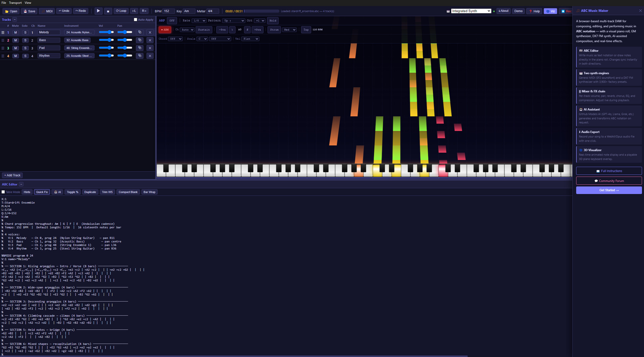Screen dimensions: 644x357
Task: Click the sharp transpose-up button
Action: pyautogui.click(x=247, y=30)
